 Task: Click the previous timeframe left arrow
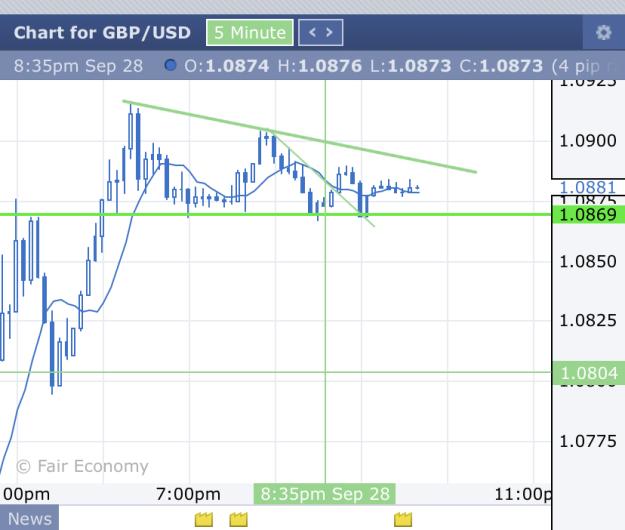coord(312,32)
